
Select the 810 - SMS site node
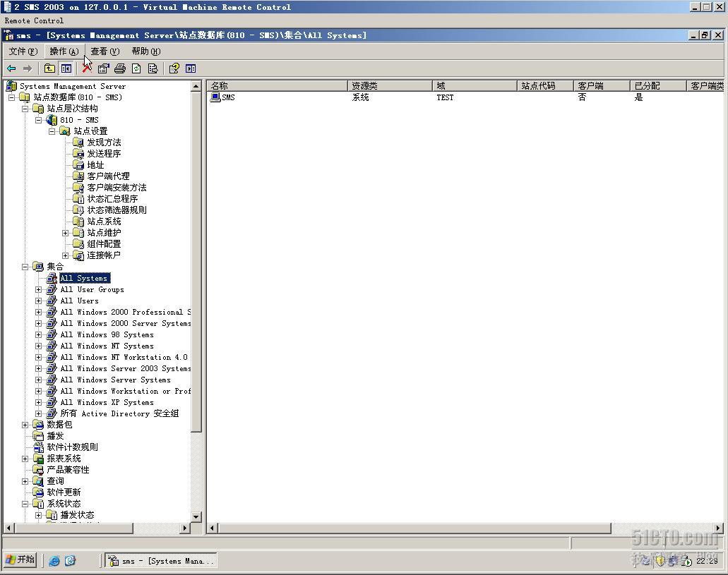[x=79, y=120]
